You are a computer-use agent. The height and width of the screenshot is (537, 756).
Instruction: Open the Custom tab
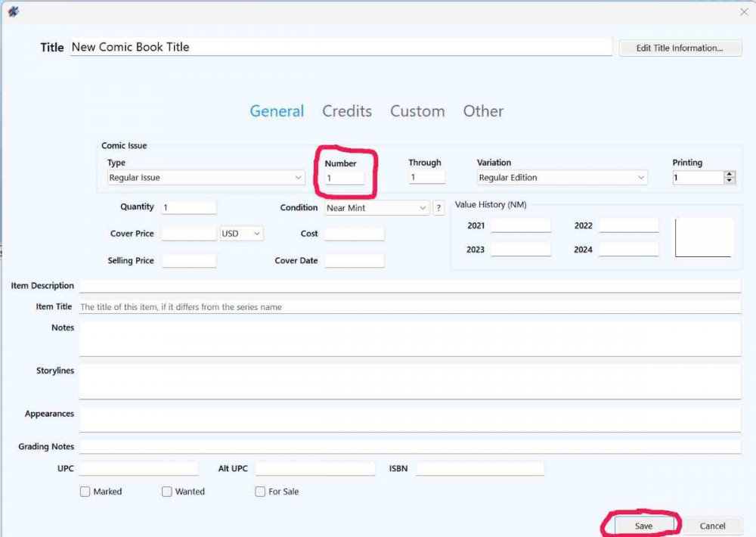coord(417,111)
